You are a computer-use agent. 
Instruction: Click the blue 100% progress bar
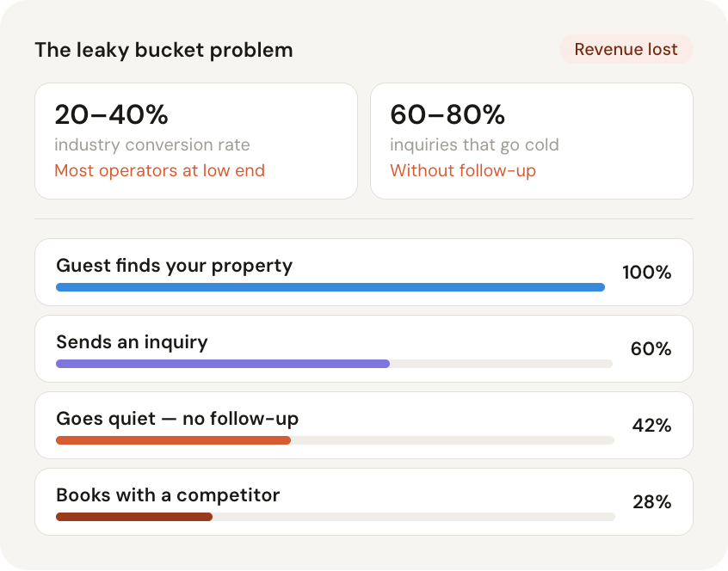330,287
